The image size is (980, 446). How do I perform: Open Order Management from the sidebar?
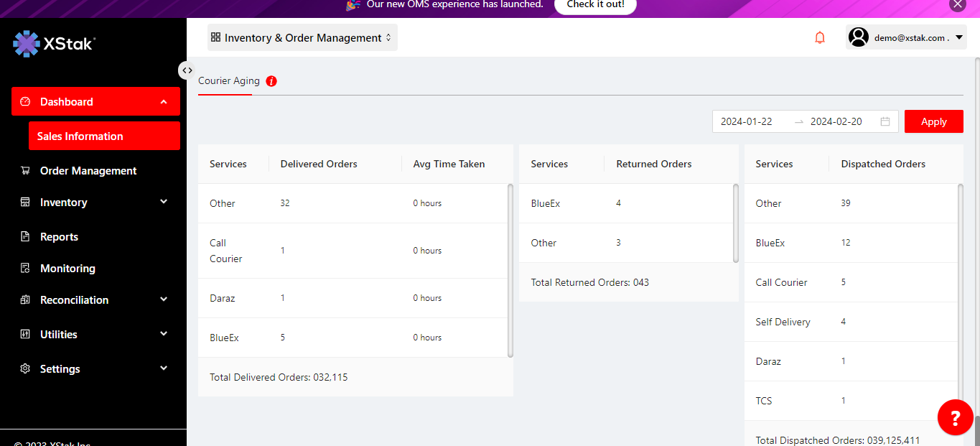point(88,171)
